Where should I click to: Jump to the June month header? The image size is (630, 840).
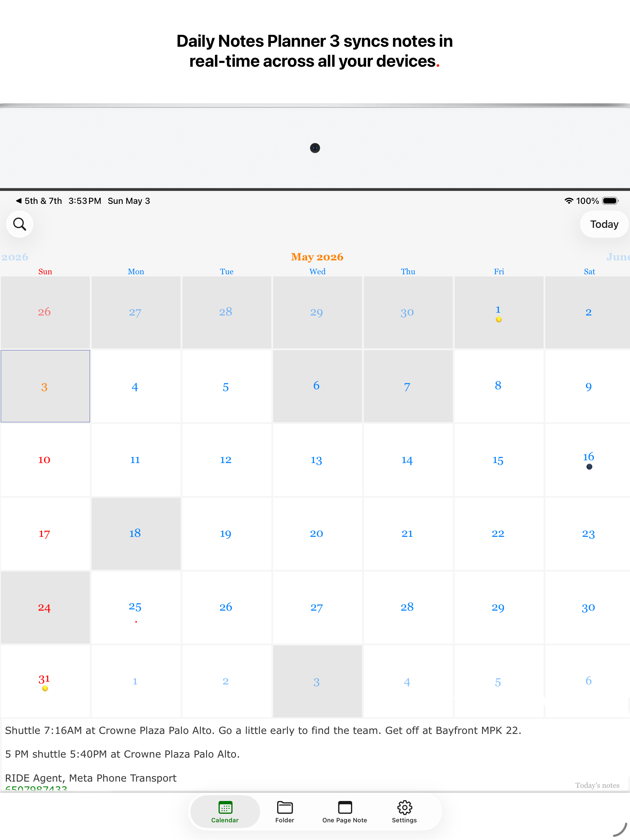618,257
